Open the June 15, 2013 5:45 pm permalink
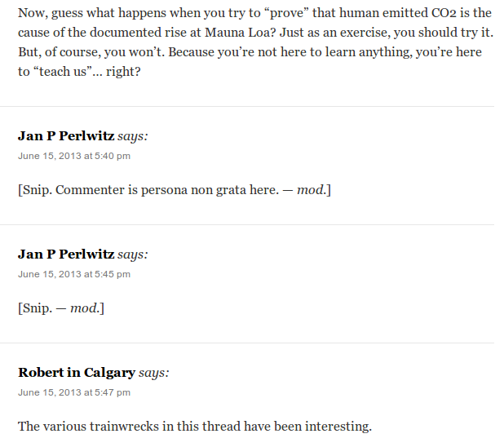Image resolution: width=504 pixels, height=447 pixels. (x=74, y=274)
